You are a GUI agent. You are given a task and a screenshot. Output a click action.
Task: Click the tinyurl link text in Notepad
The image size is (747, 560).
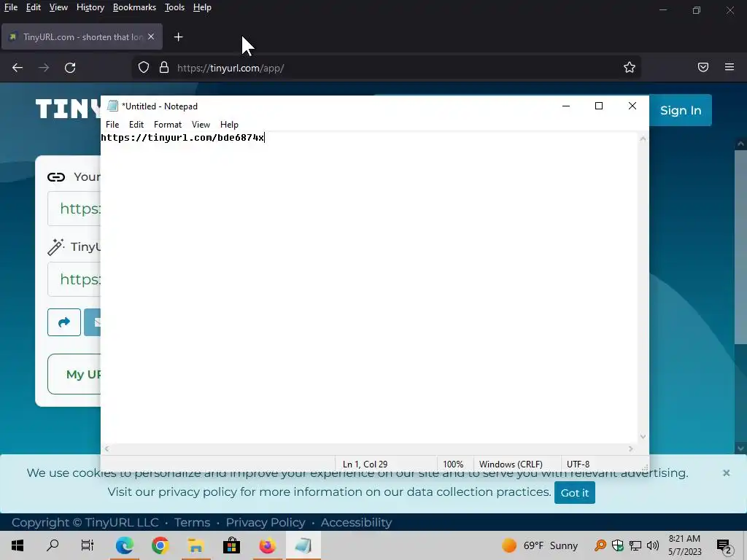tap(182, 138)
